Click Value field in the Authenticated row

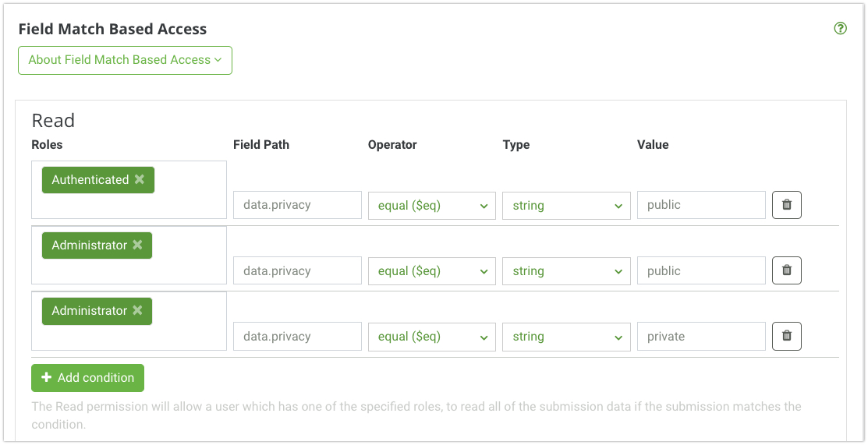coord(700,205)
